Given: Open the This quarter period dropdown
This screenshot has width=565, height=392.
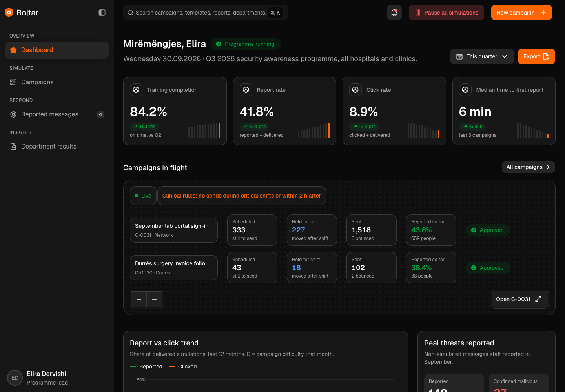Looking at the screenshot, I should (x=482, y=56).
